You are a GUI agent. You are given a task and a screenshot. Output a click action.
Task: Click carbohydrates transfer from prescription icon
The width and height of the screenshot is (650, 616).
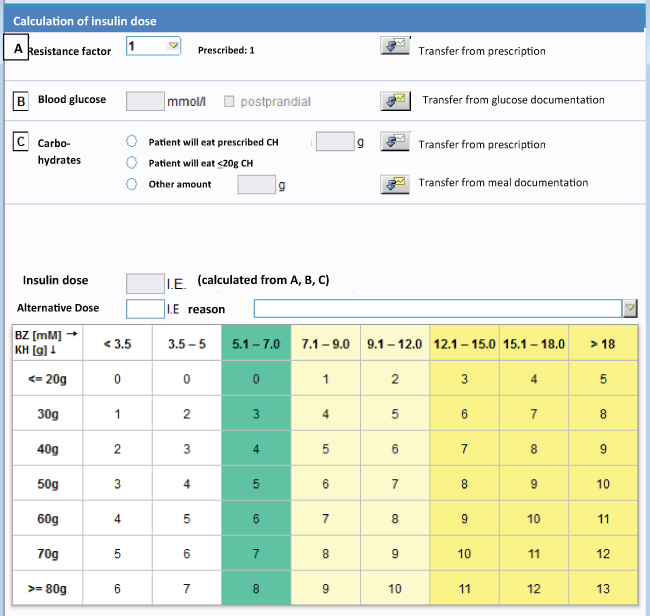[395, 143]
